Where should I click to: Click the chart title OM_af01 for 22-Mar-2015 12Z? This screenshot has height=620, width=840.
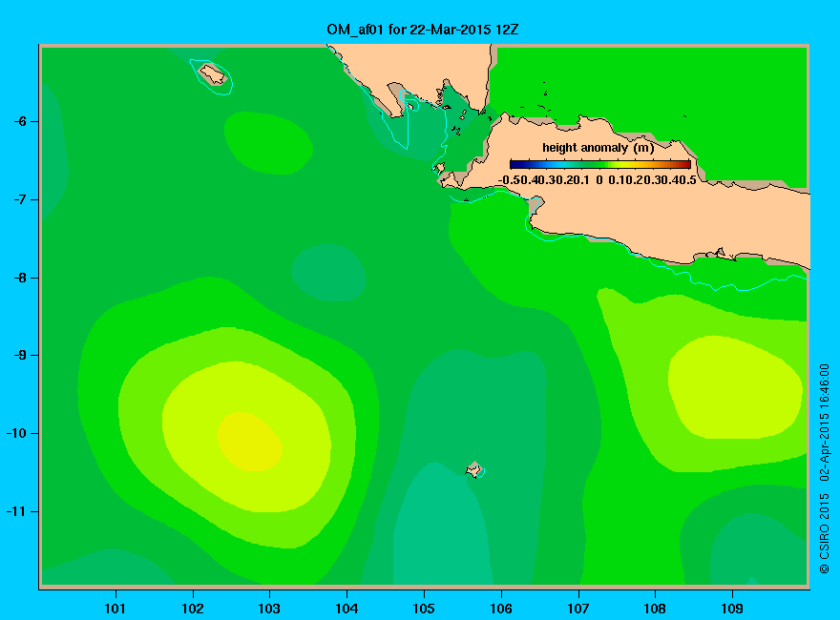pyautogui.click(x=423, y=30)
